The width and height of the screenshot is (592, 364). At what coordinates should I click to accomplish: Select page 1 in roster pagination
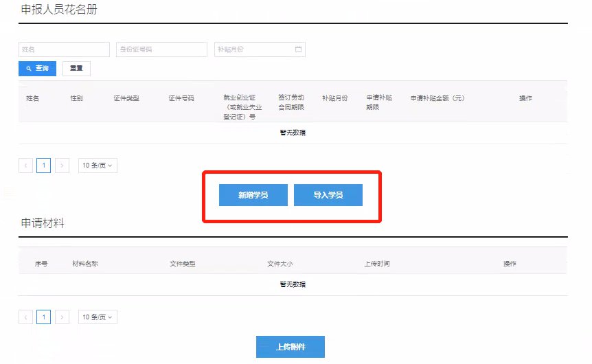point(44,166)
